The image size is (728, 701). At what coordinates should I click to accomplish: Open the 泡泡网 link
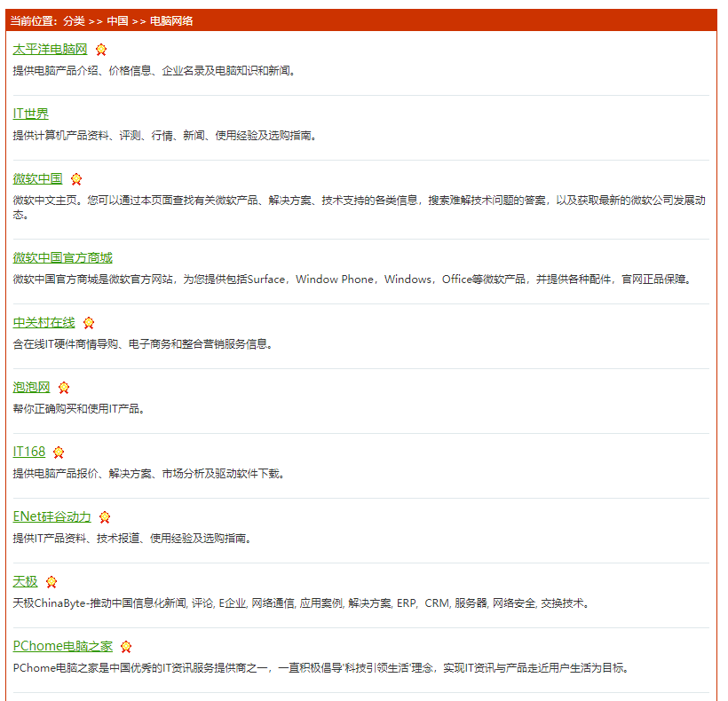tap(31, 387)
